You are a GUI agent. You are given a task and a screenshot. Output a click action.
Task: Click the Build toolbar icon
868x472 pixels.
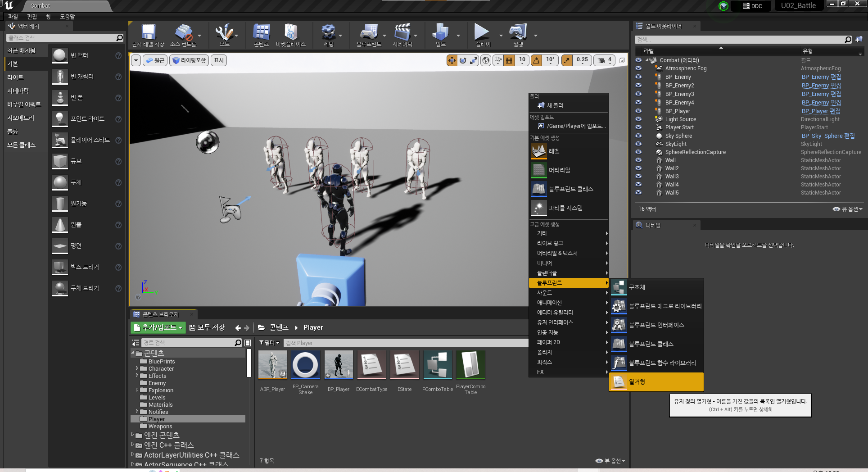pos(440,32)
